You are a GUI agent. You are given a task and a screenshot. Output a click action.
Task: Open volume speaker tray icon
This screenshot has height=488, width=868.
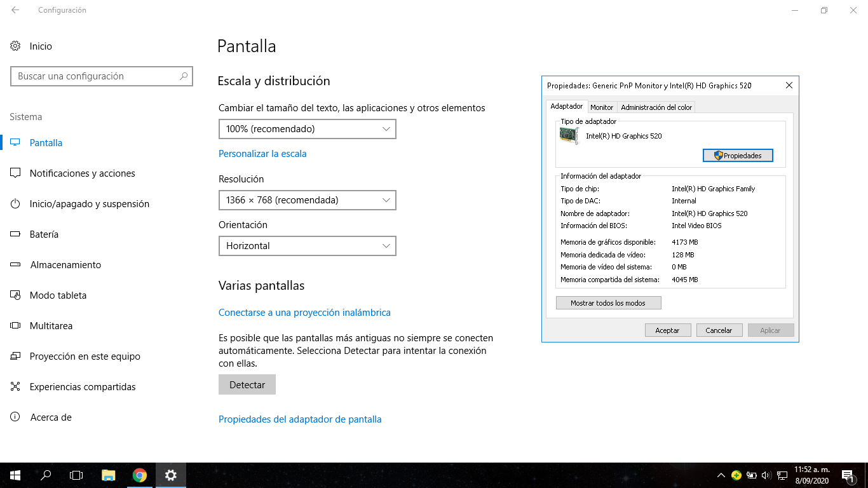coord(766,475)
